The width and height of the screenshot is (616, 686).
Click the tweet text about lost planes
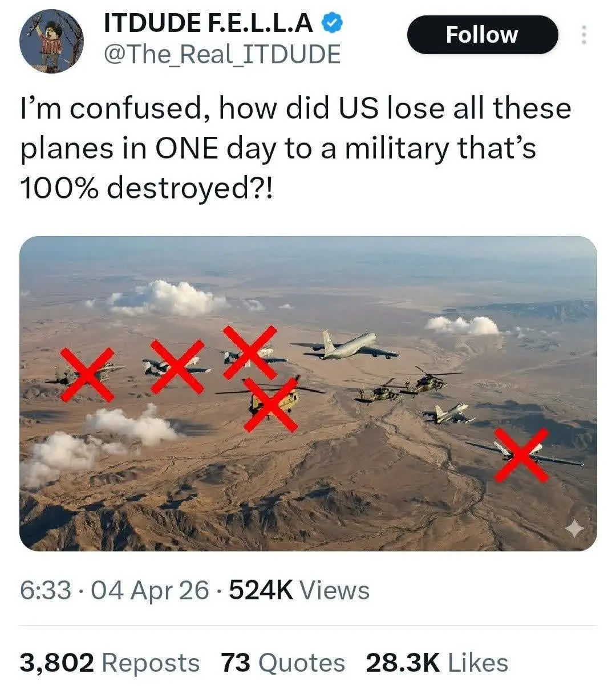click(x=295, y=148)
